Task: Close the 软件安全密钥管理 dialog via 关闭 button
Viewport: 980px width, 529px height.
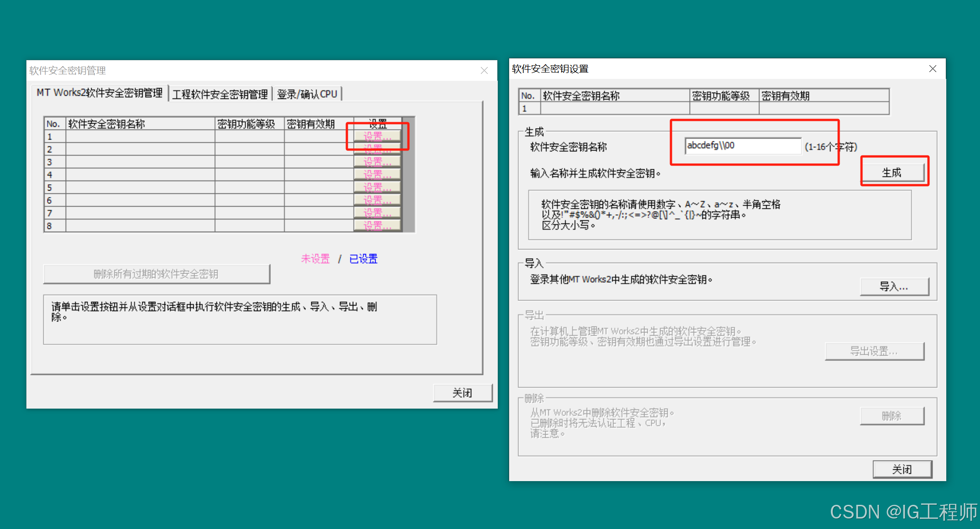Action: (462, 393)
